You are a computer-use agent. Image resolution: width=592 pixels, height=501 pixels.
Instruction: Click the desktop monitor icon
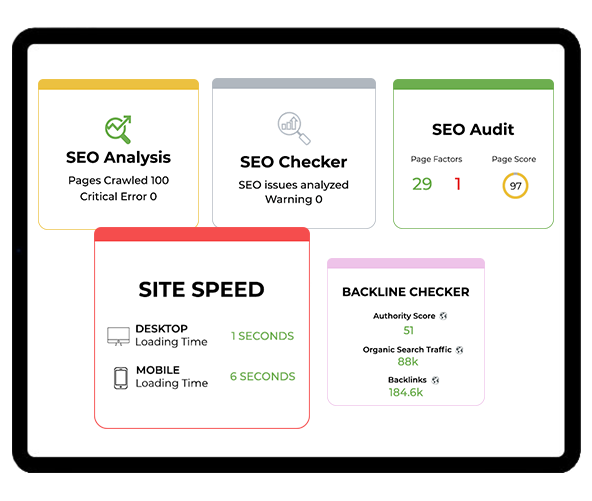pos(118,336)
